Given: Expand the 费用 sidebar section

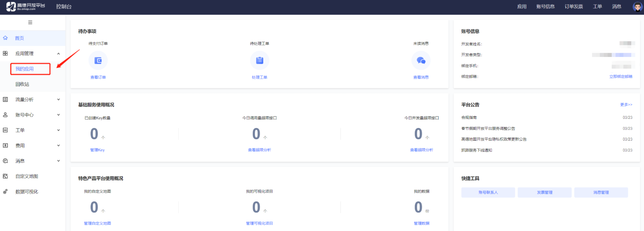Looking at the screenshot, I should pyautogui.click(x=58, y=145).
